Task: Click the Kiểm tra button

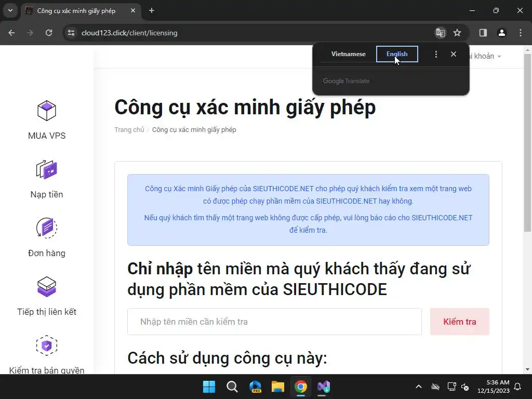Action: point(460,322)
